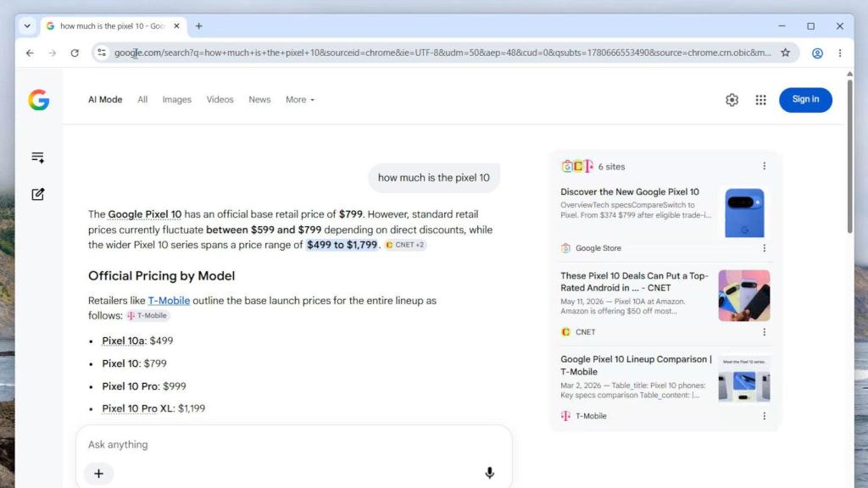The image size is (868, 488).
Task: Open the Google apps grid
Action: point(760,100)
